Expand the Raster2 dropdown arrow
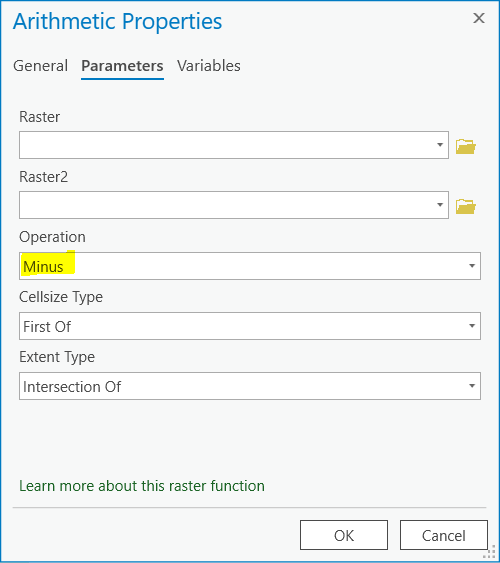 440,205
